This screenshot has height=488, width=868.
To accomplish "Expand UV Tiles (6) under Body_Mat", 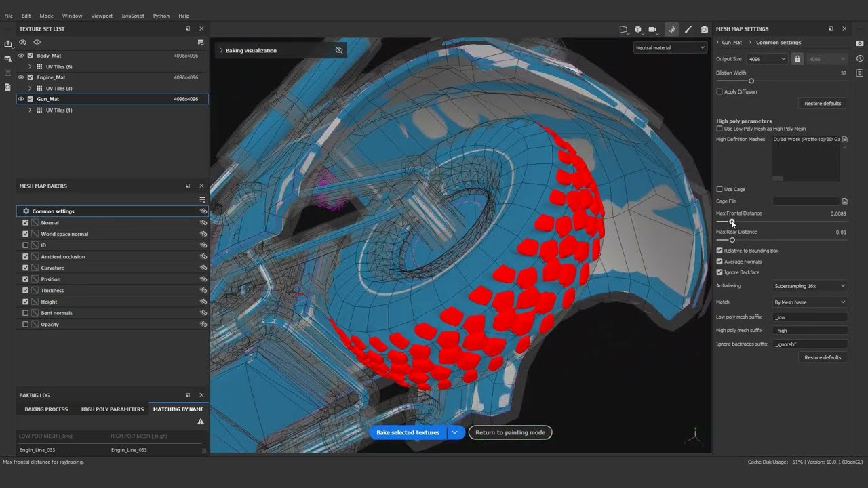I will pos(30,66).
